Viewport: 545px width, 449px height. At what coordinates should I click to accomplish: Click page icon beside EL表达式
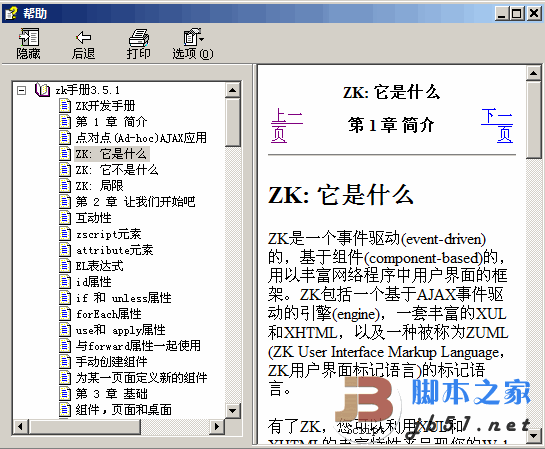coord(65,266)
